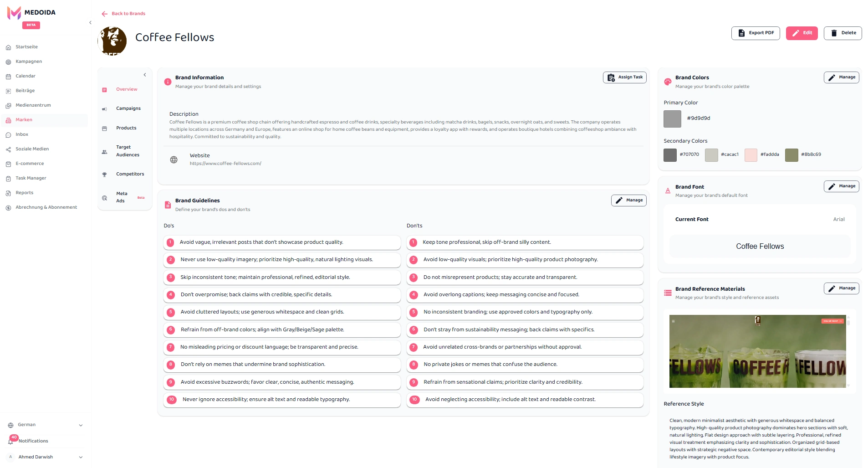The image size is (868, 468).
Task: Open the German language dropdown
Action: (x=46, y=425)
